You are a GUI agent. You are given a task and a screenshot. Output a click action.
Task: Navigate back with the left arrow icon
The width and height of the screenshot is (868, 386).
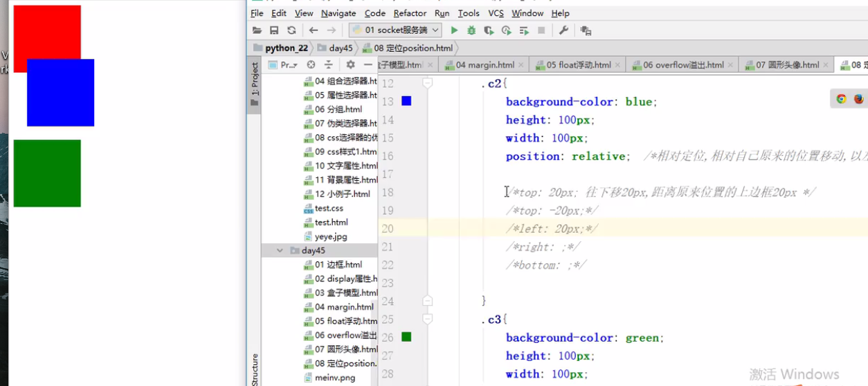click(314, 30)
